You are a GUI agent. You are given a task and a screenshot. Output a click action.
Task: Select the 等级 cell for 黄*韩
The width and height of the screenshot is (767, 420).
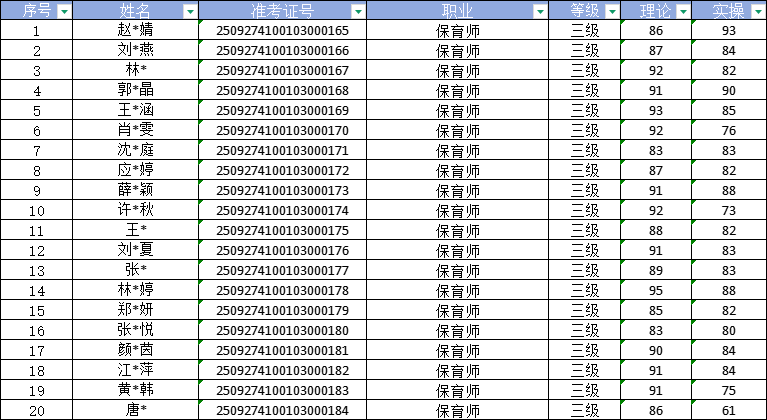point(585,390)
